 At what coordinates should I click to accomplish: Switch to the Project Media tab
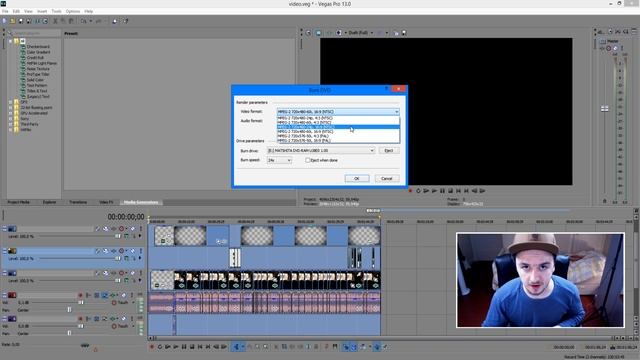point(18,202)
